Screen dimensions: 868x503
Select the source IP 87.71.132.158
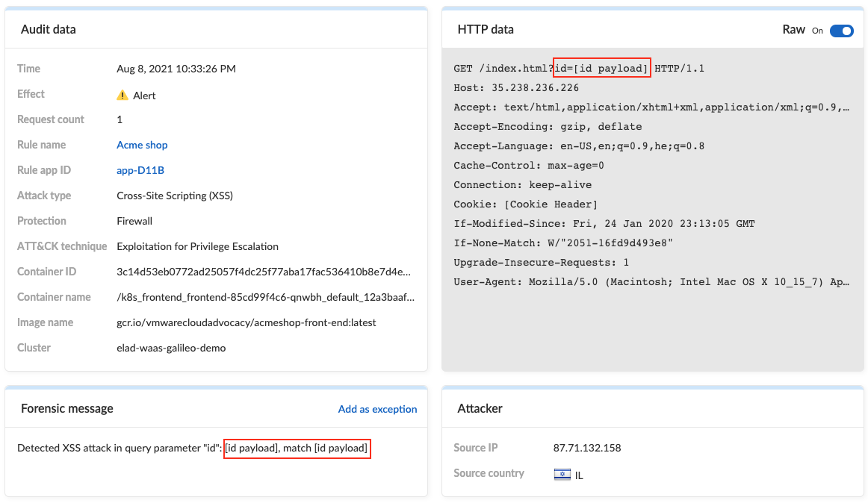pyautogui.click(x=587, y=448)
